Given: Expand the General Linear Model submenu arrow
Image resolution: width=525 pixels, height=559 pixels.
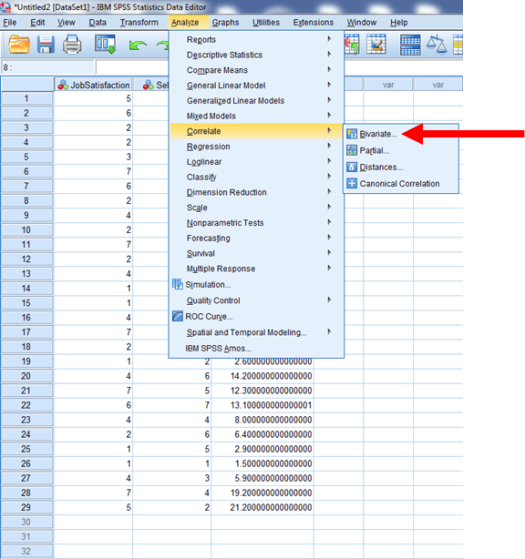Looking at the screenshot, I should click(329, 84).
